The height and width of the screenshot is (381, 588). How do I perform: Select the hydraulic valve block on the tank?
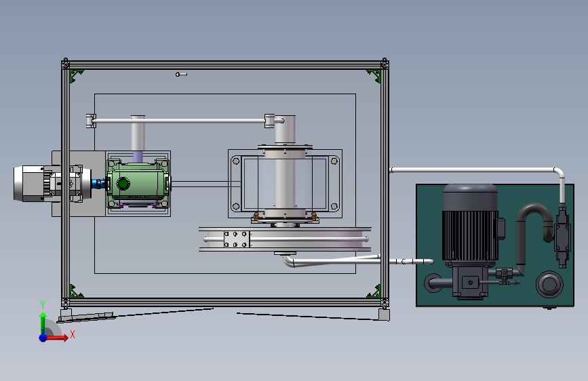562,236
